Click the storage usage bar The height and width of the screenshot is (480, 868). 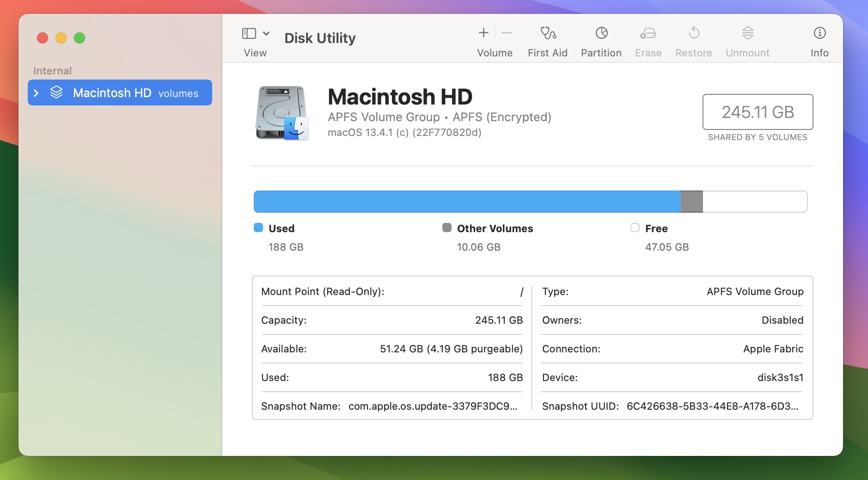[529, 201]
